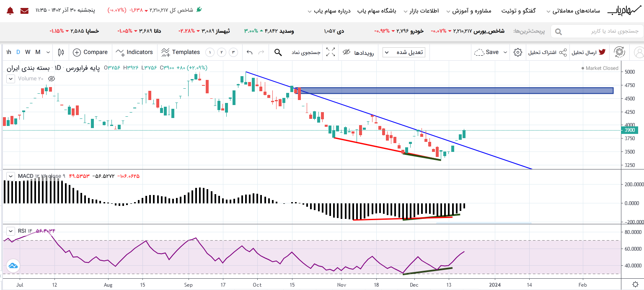Open timeframe list dropdown arrow
Screen dimensions: 644x290
tap(48, 52)
